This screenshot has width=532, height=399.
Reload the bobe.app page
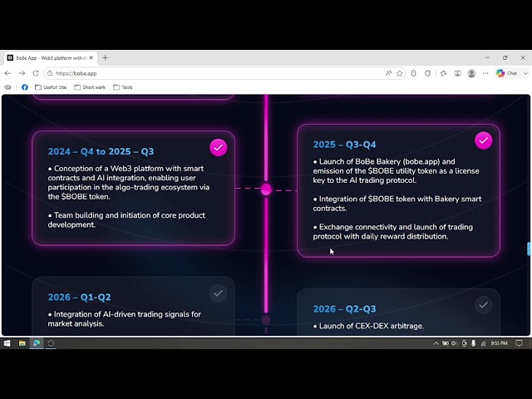click(36, 73)
